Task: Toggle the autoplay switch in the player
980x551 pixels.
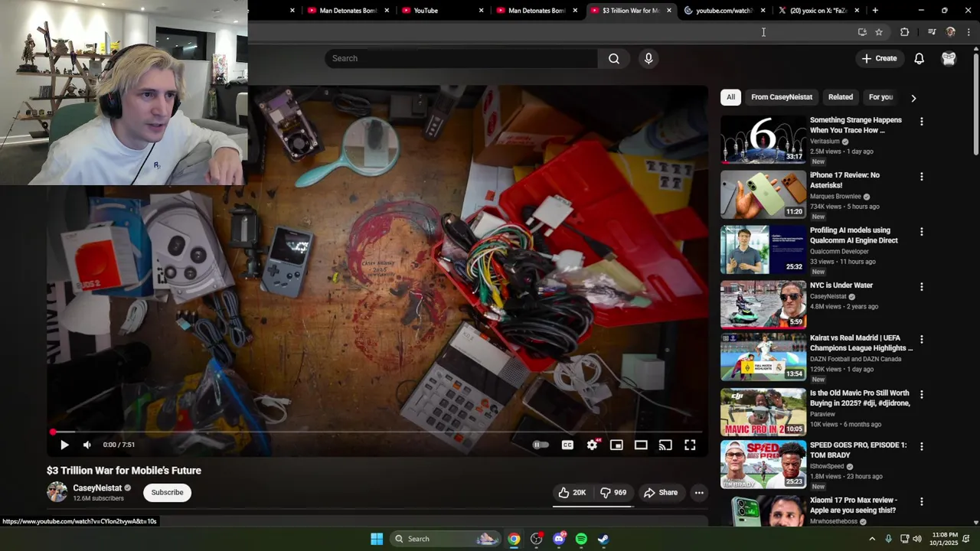Action: point(541,445)
